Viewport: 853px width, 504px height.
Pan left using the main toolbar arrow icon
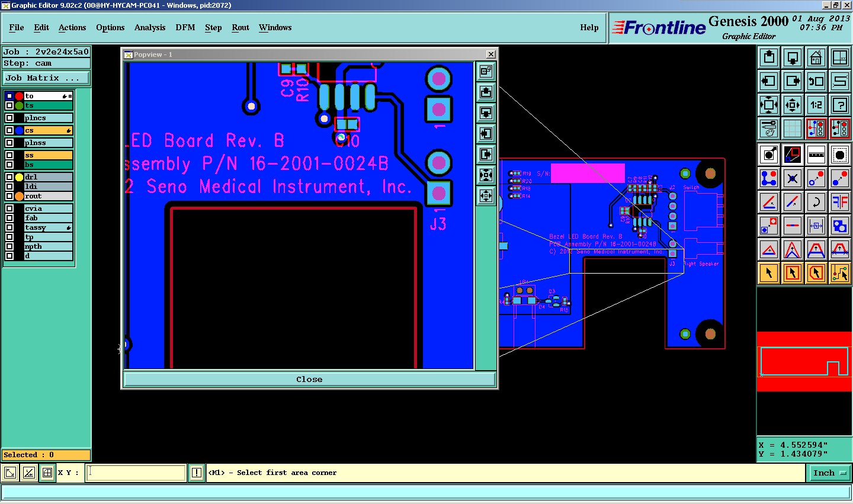[x=769, y=81]
